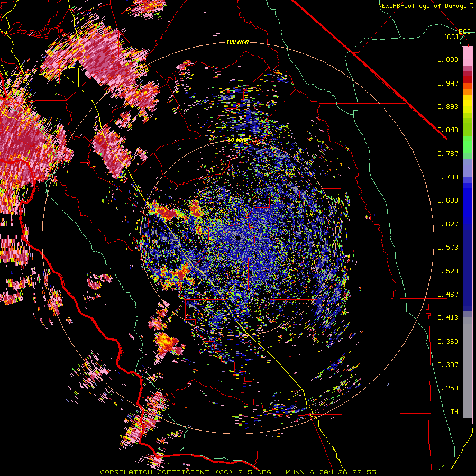
Task: Click the black radar site dot at center
Action: (x=238, y=238)
